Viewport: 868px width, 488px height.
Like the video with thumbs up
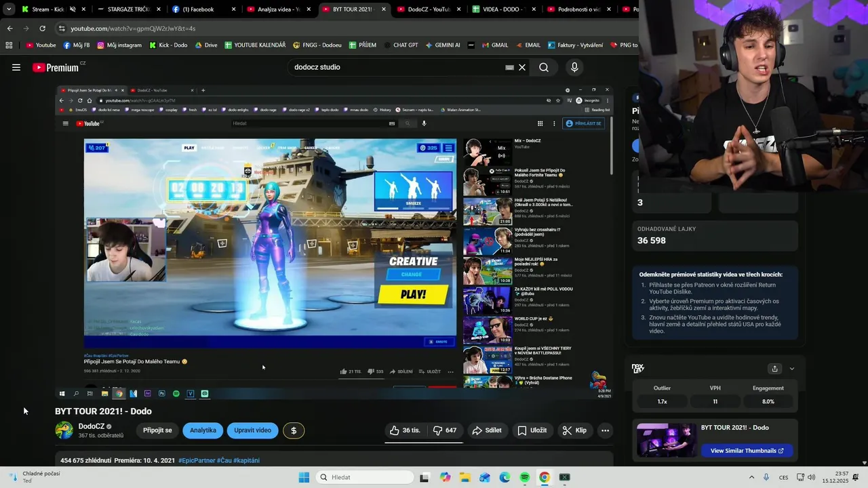click(405, 430)
